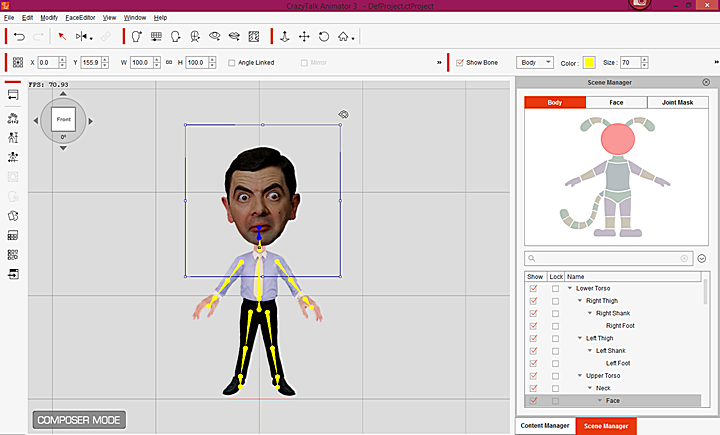Collapse the Right Thigh tree node
This screenshot has height=435, width=720.
point(580,301)
